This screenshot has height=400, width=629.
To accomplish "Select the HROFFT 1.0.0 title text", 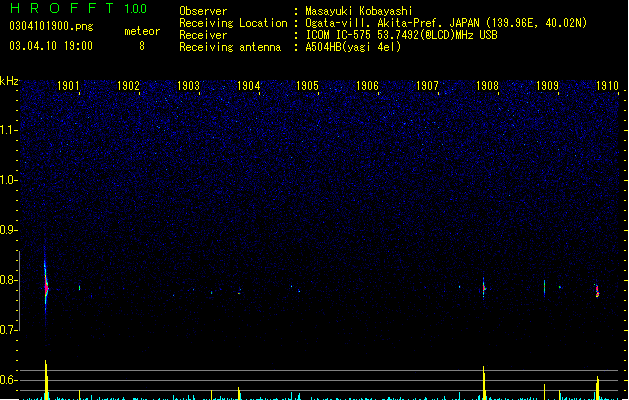I will click(x=79, y=8).
